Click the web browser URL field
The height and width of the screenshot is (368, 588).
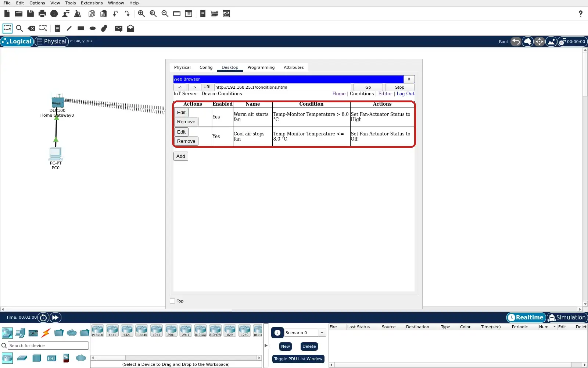283,87
